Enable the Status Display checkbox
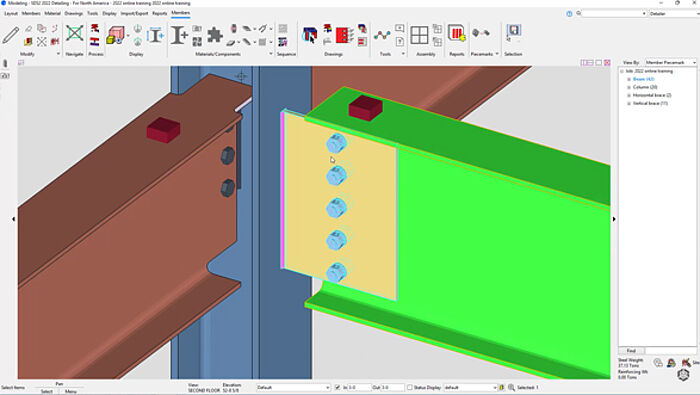 409,387
